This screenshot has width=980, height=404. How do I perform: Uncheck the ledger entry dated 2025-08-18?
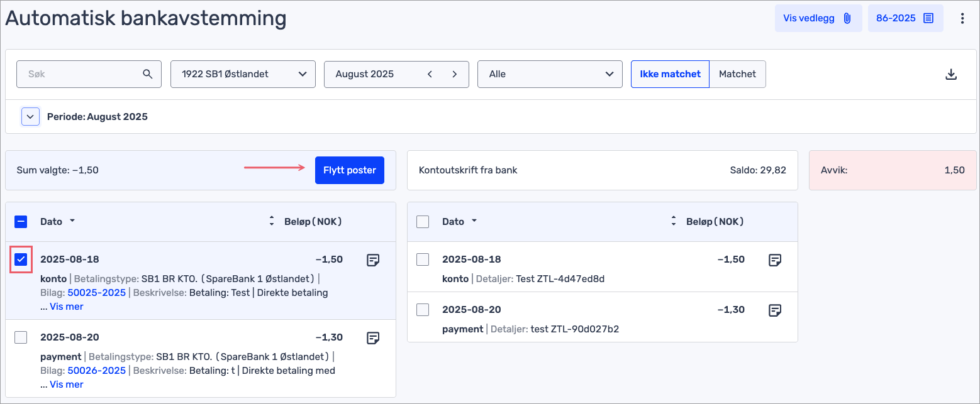21,259
